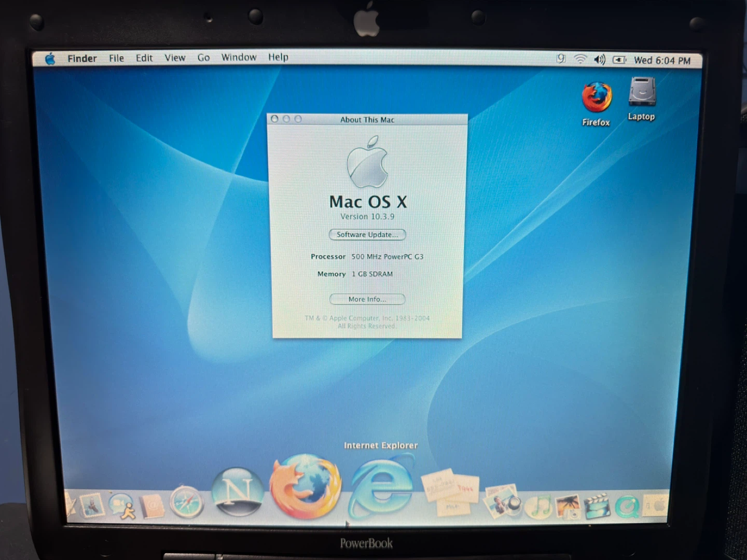Launch iChat from the Dock
The image size is (747, 560).
[122, 505]
